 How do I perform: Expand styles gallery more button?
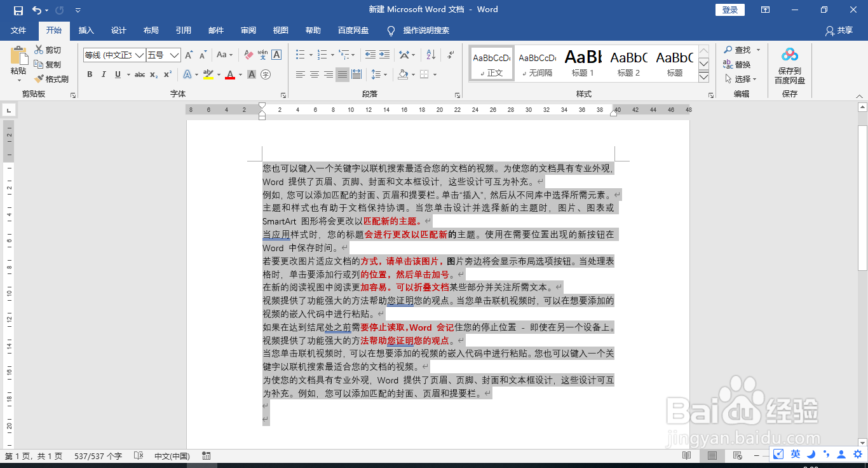tap(703, 77)
